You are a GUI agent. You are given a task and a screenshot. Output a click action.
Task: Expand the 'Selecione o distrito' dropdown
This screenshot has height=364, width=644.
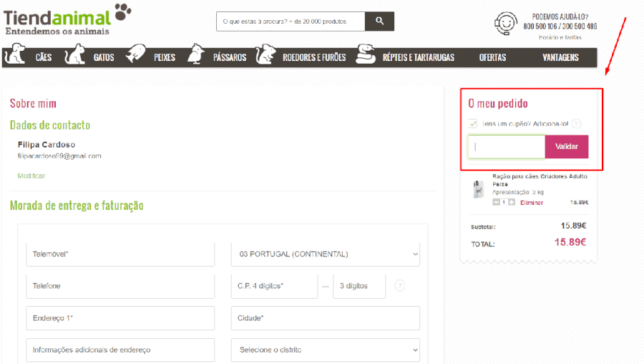click(325, 350)
